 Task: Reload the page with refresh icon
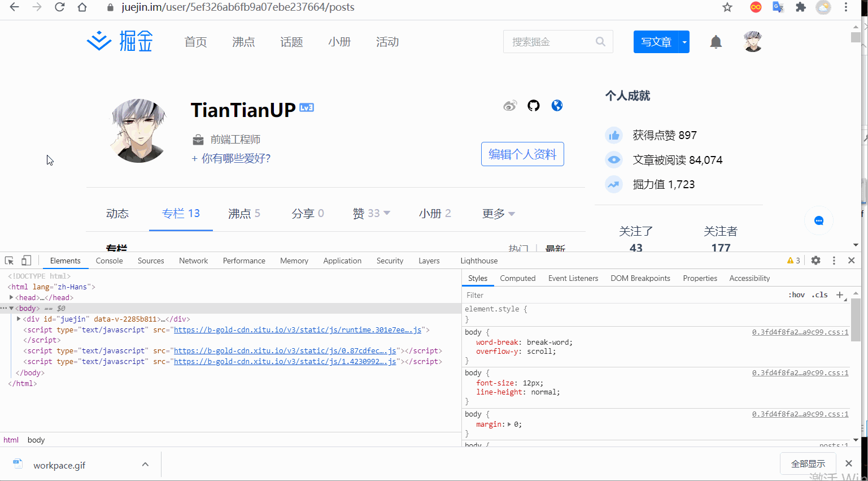pos(60,7)
